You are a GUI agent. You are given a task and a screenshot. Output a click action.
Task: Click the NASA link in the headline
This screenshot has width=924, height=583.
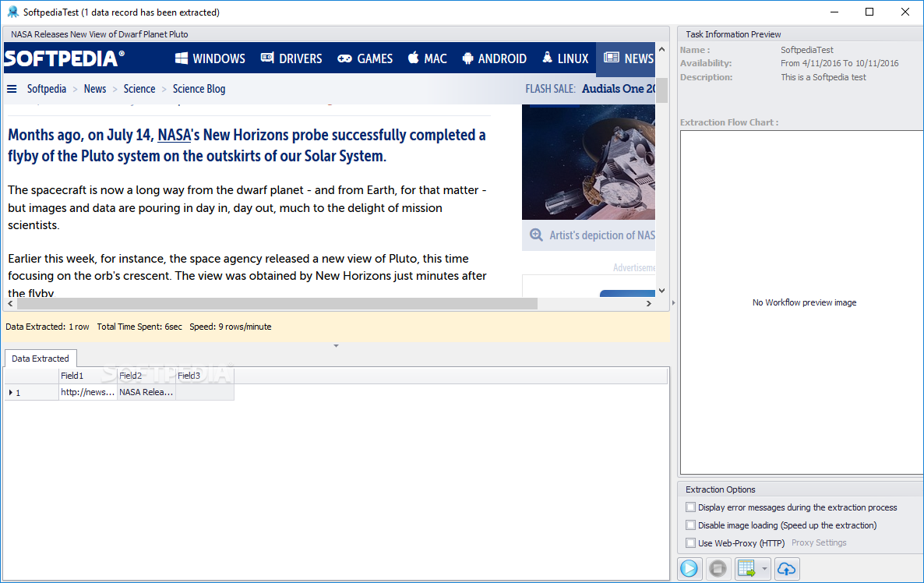[x=174, y=135]
